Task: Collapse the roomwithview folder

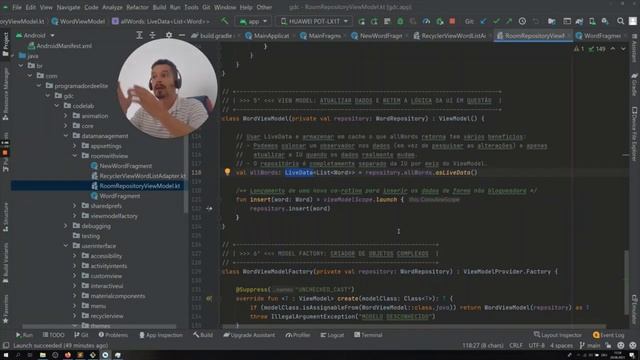Action: pos(75,156)
